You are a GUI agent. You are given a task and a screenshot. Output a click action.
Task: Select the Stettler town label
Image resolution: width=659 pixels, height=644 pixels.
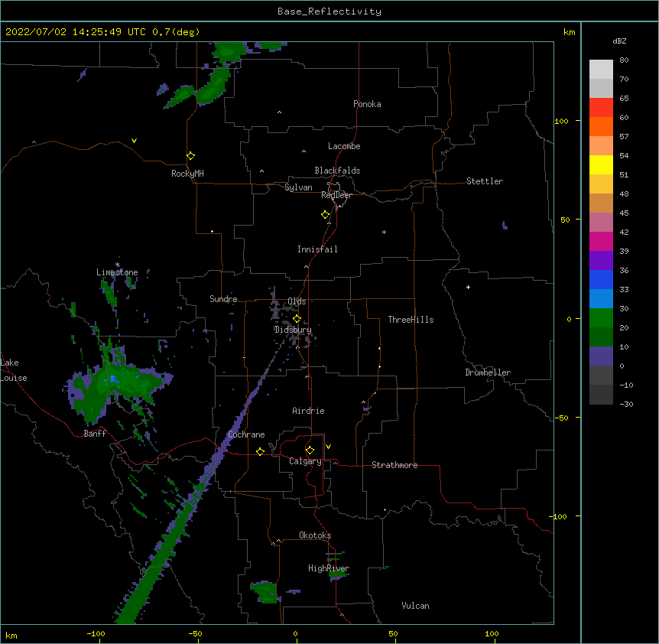(x=484, y=181)
